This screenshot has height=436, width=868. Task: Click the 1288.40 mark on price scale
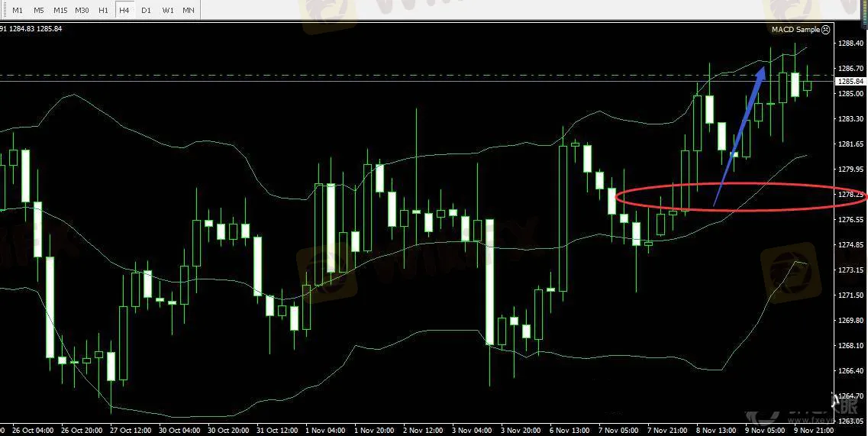point(850,44)
